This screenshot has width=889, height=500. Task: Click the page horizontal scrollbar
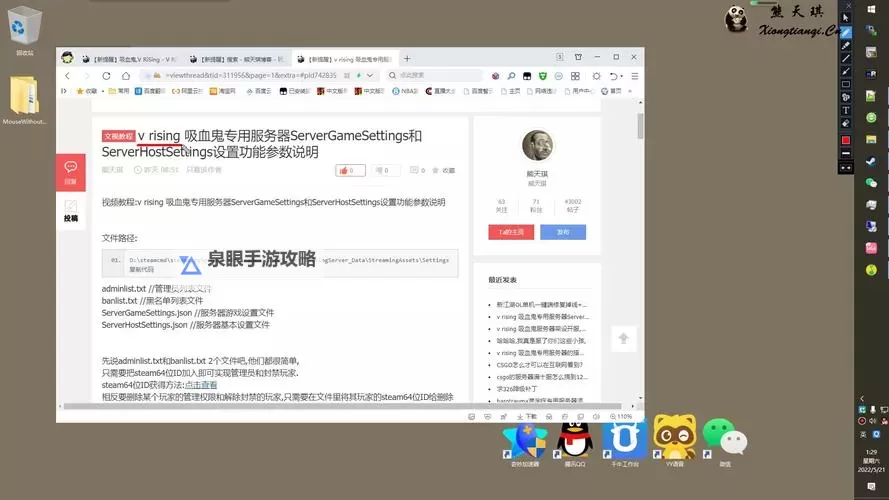click(342, 406)
